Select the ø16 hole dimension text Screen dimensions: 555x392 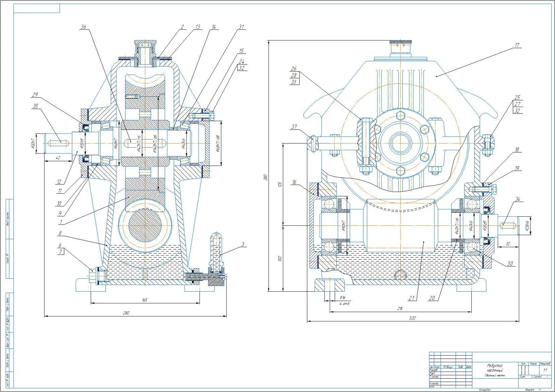pyautogui.click(x=342, y=297)
